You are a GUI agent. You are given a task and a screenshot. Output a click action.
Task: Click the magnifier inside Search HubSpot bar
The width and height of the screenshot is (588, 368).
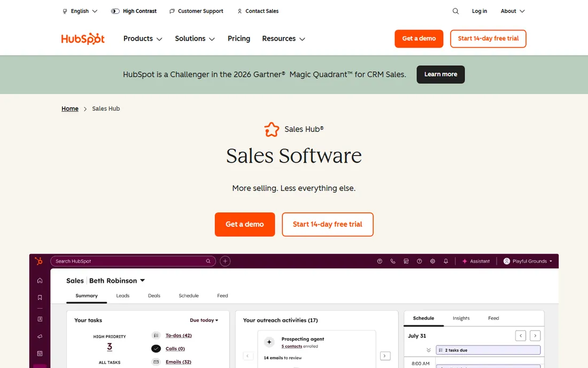tap(208, 261)
